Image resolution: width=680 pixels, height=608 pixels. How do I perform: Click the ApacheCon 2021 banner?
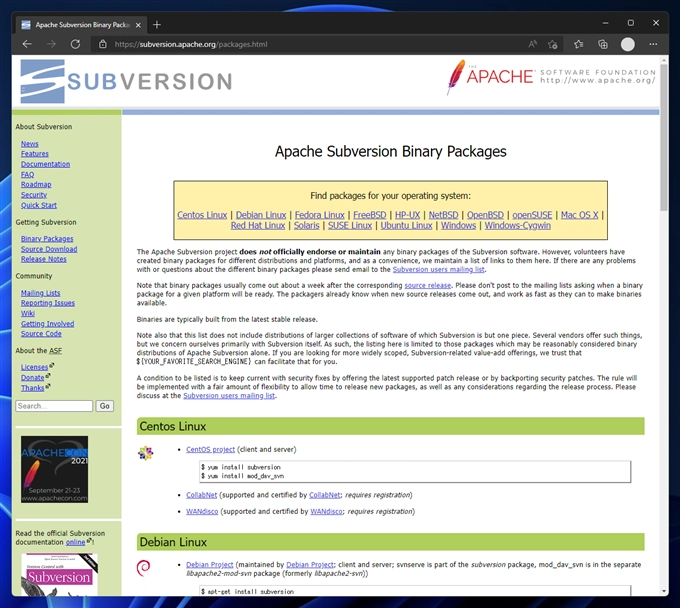[x=54, y=470]
